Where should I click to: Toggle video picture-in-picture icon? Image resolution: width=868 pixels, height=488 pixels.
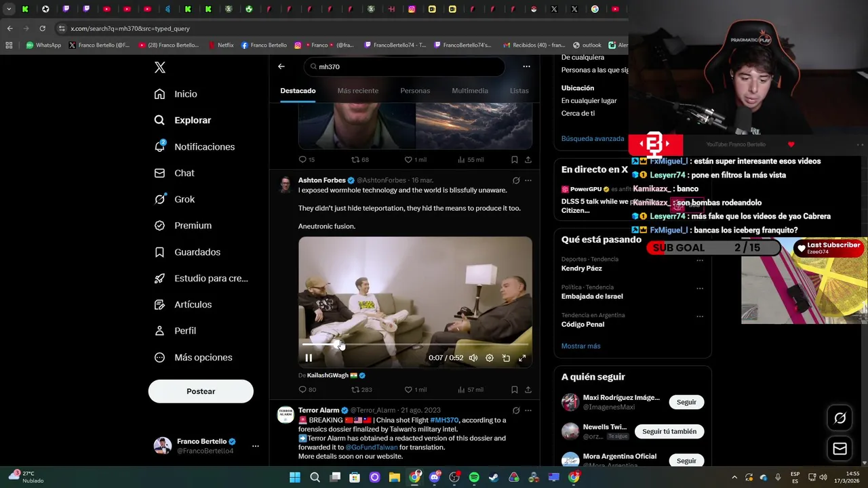coord(506,358)
